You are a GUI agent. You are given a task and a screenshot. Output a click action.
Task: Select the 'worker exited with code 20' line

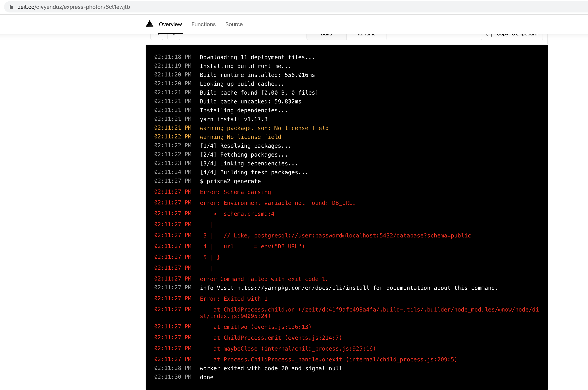click(x=271, y=368)
